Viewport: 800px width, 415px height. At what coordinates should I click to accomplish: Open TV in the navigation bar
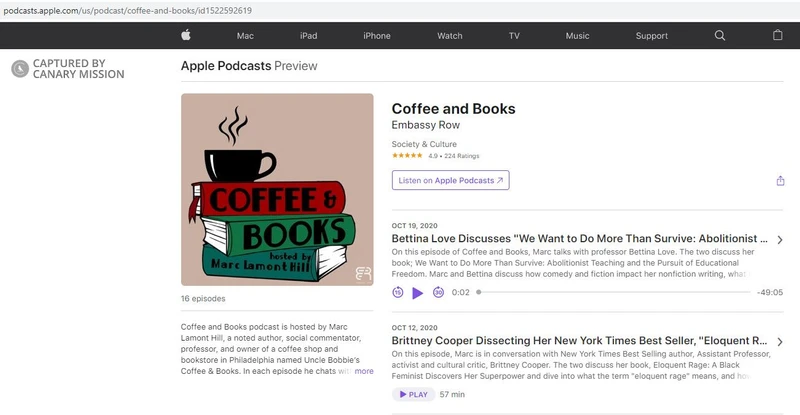point(514,36)
